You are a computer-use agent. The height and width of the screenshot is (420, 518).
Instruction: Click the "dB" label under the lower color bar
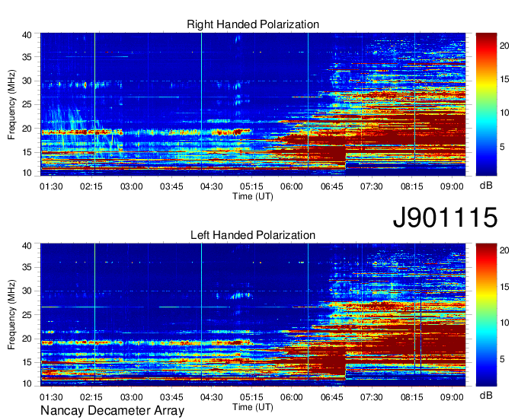tap(486, 396)
